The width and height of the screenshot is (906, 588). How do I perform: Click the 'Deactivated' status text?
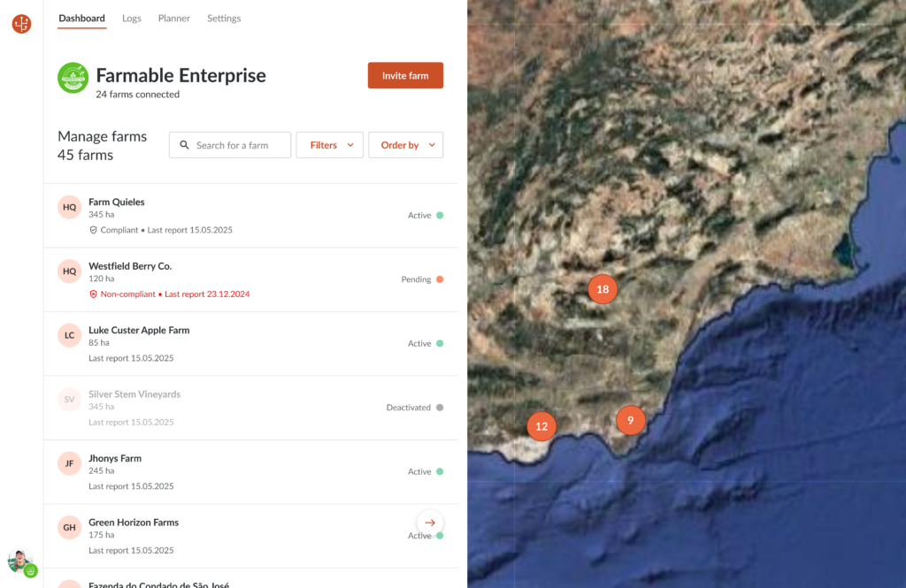(409, 408)
